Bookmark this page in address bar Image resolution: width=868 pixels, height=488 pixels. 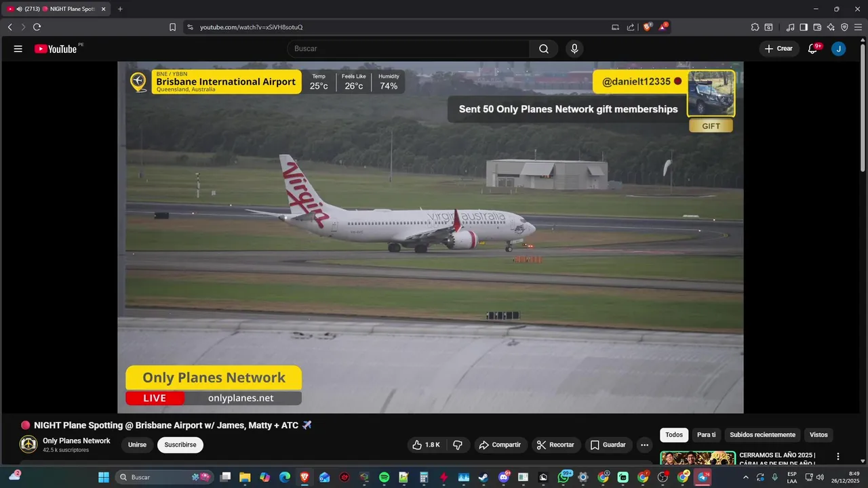click(x=173, y=27)
